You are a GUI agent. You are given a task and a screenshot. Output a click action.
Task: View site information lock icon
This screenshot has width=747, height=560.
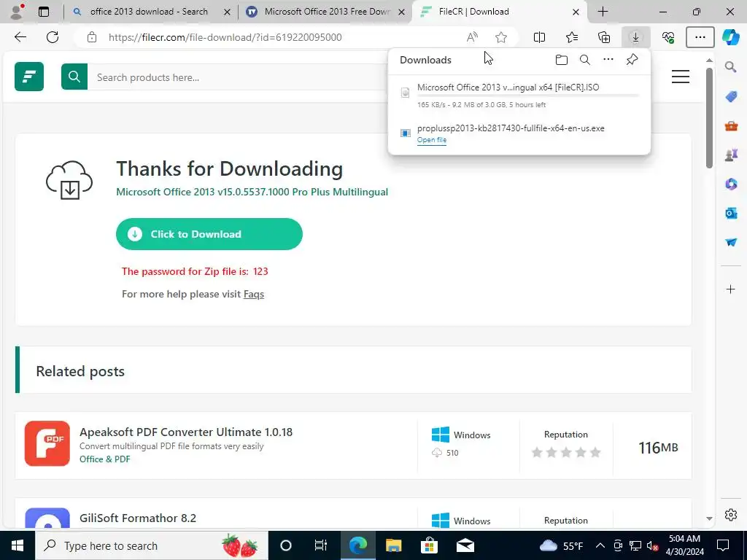click(x=92, y=37)
